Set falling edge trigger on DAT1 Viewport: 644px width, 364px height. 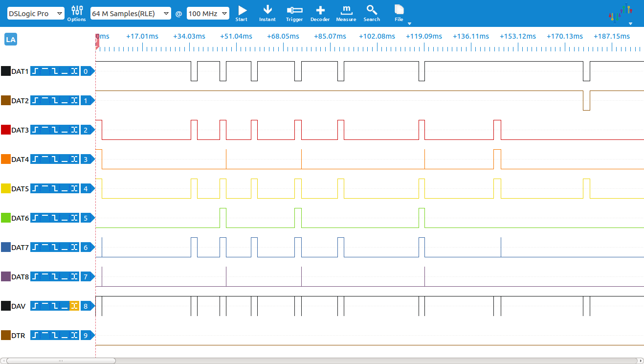click(55, 71)
